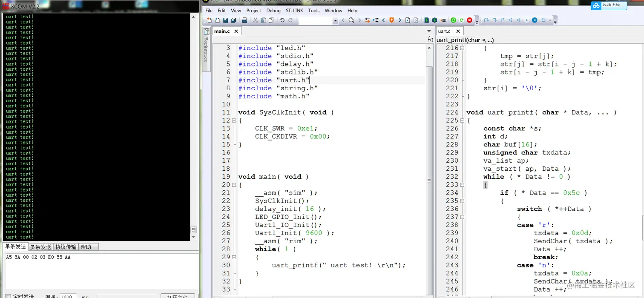This screenshot has width=644, height=298.
Task: Click Debug without downloading green icon
Action: pyautogui.click(x=461, y=20)
